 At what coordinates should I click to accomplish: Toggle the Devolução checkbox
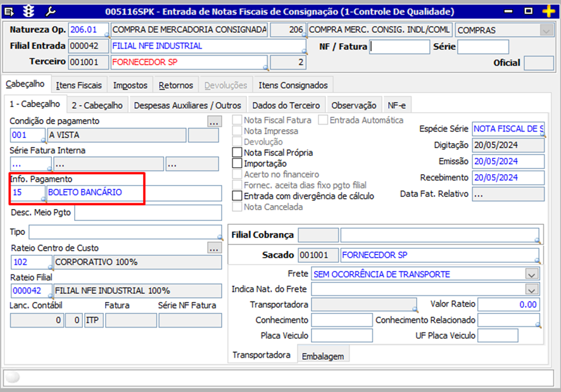click(237, 141)
